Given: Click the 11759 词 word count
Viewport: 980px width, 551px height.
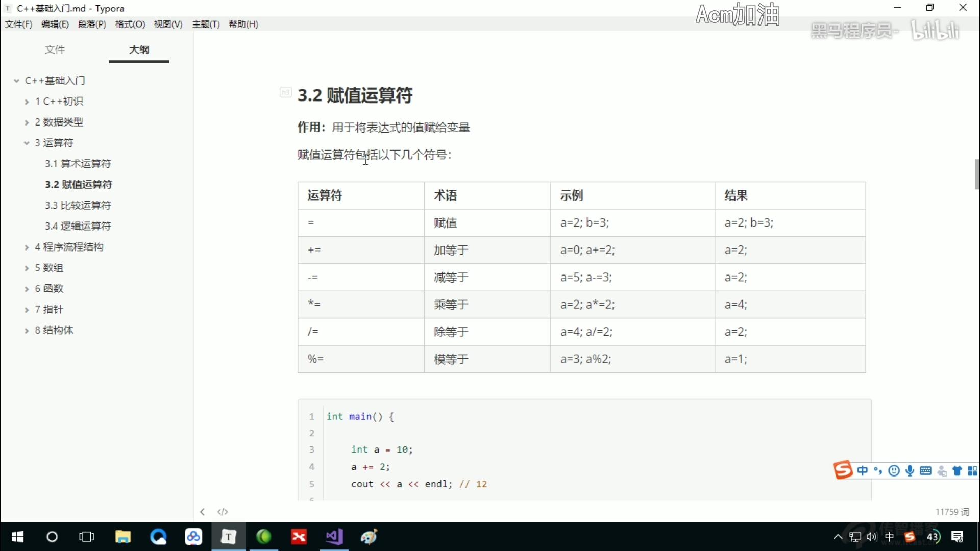Looking at the screenshot, I should (952, 511).
